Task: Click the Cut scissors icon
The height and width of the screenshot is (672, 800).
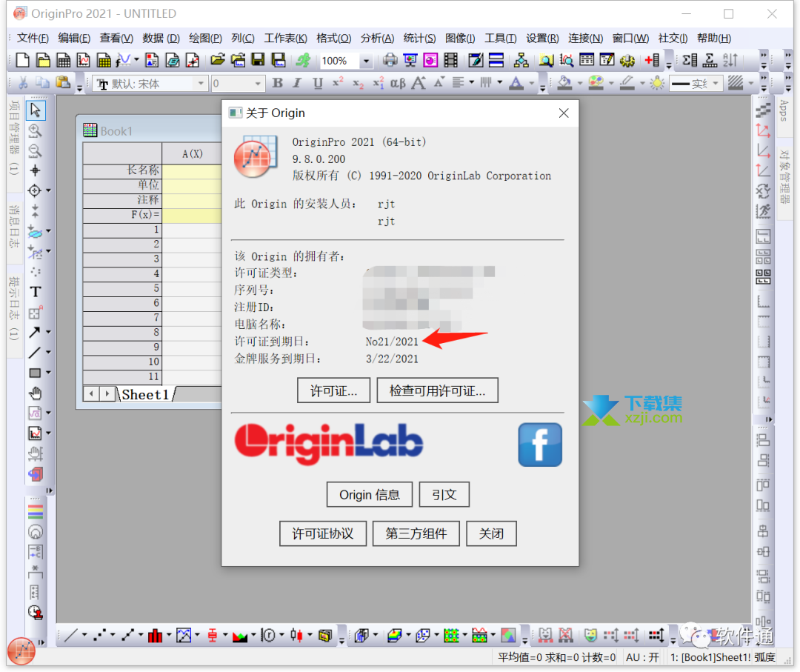Action: 23,83
